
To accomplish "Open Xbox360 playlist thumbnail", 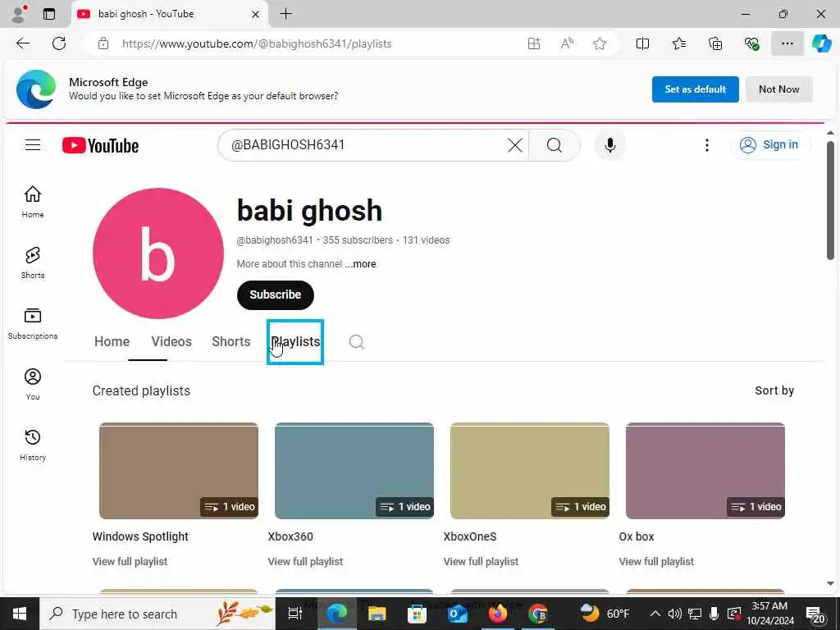I will (x=354, y=470).
